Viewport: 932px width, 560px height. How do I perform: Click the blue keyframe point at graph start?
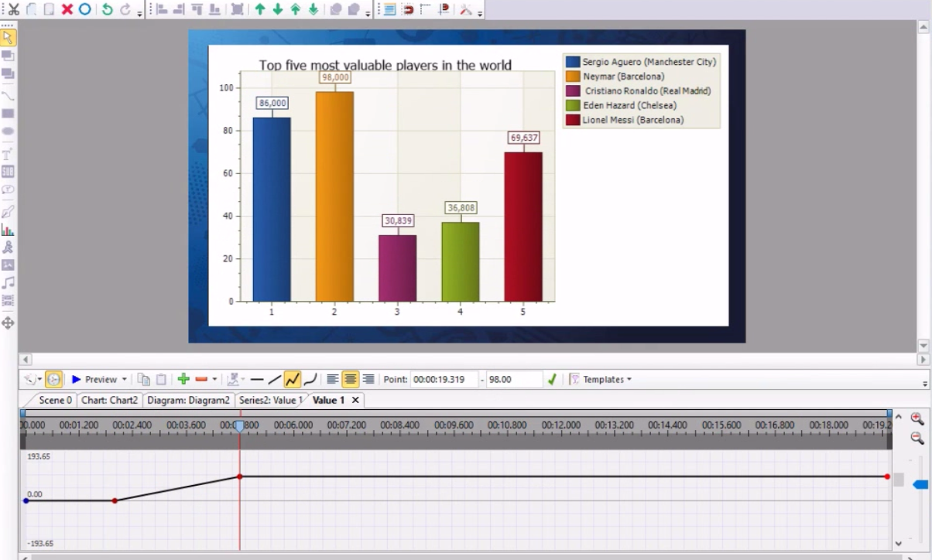26,500
